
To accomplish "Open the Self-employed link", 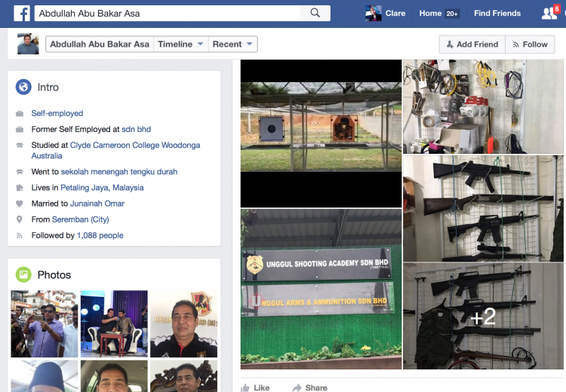I will 57,113.
